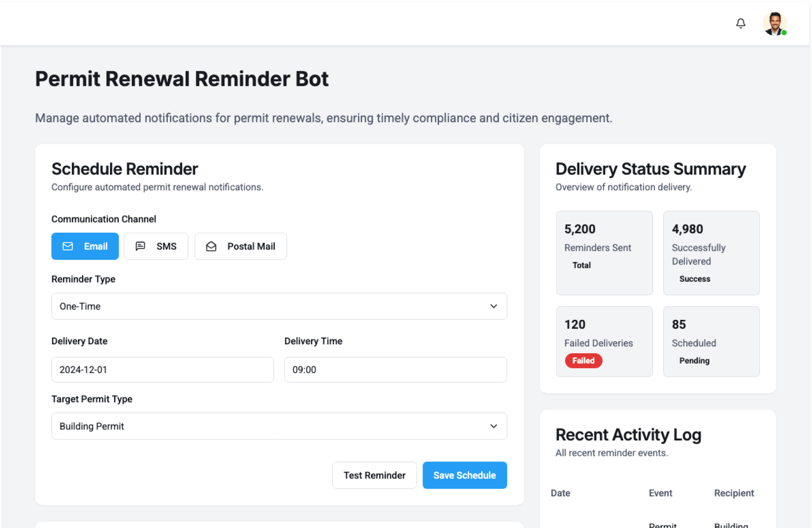Edit the Delivery Time field
Image resolution: width=812 pixels, height=528 pixels.
tap(395, 370)
